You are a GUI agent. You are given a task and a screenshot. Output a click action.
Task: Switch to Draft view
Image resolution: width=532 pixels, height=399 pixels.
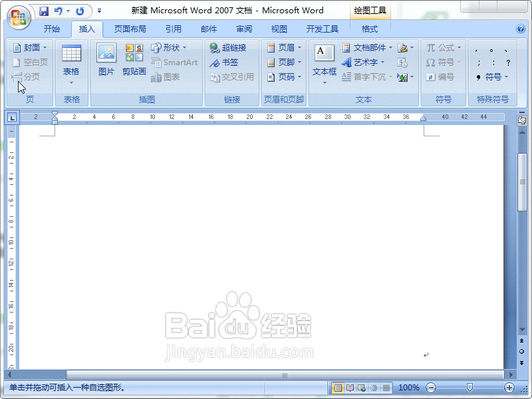point(386,388)
